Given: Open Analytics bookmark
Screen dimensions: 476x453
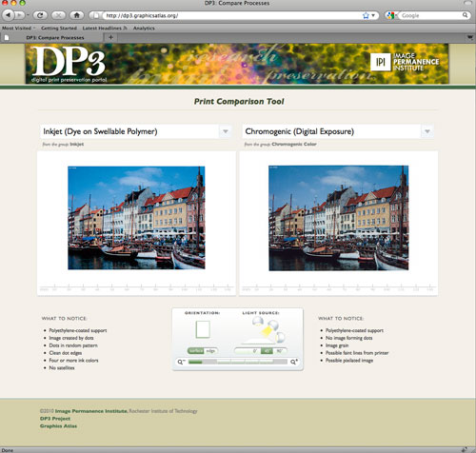Looking at the screenshot, I should 144,28.
